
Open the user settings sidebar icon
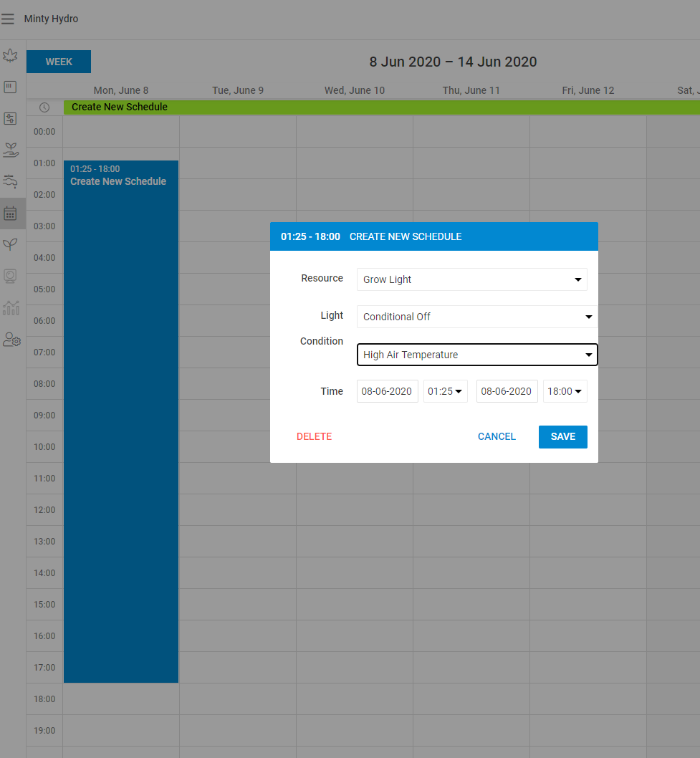point(11,340)
